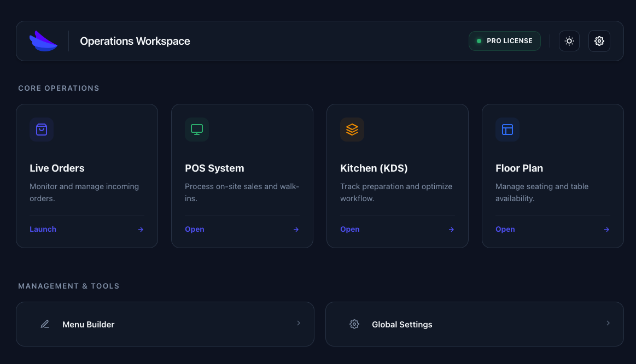
Task: Click the arrow next to the Floor Plan Open link
Action: coord(606,229)
